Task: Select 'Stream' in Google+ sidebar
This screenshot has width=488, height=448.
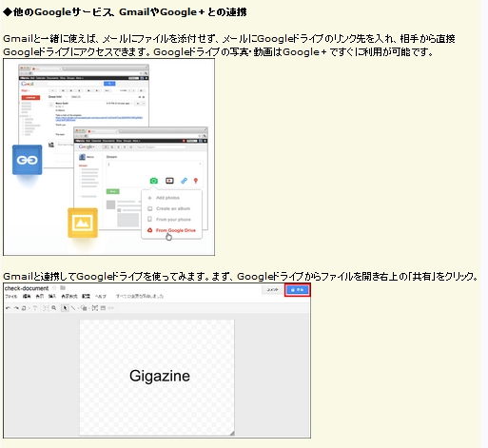Action: [x=83, y=166]
